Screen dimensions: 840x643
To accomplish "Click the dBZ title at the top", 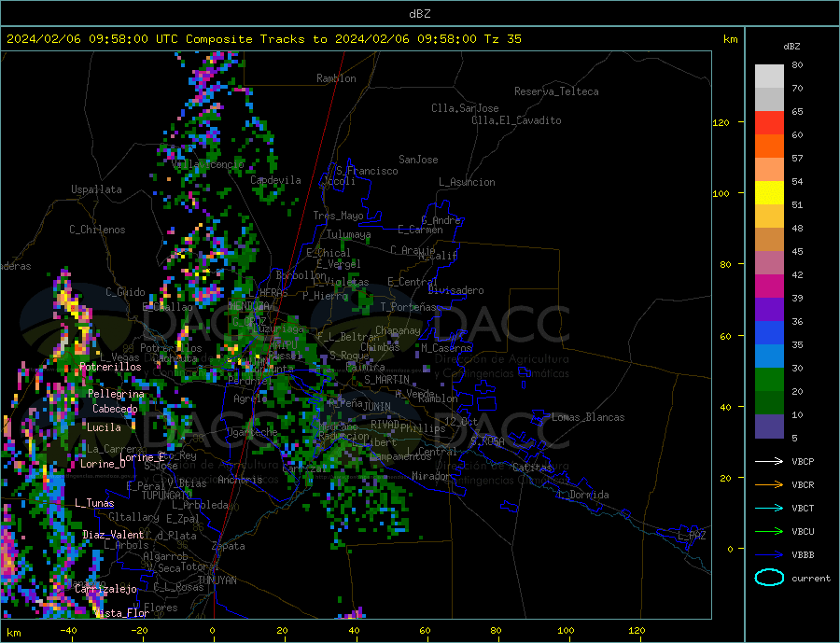I will pyautogui.click(x=419, y=14).
